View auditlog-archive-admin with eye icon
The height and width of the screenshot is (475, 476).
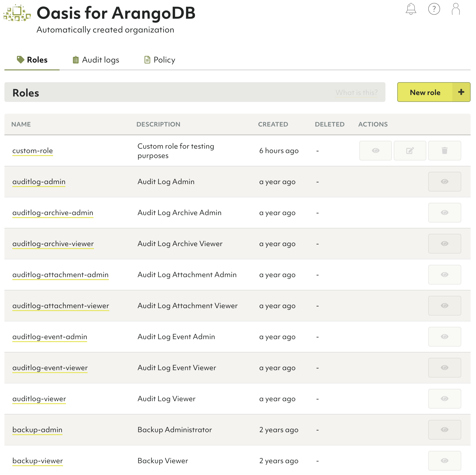444,213
